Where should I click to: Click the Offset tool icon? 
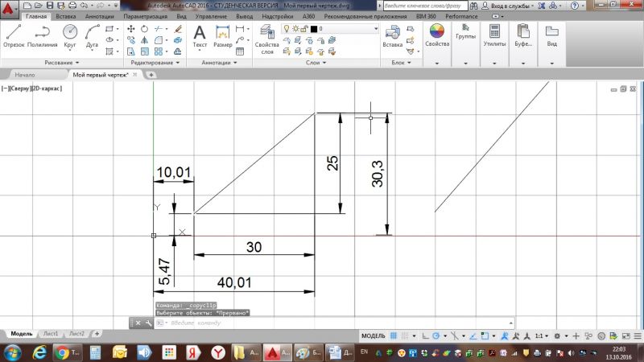178,51
